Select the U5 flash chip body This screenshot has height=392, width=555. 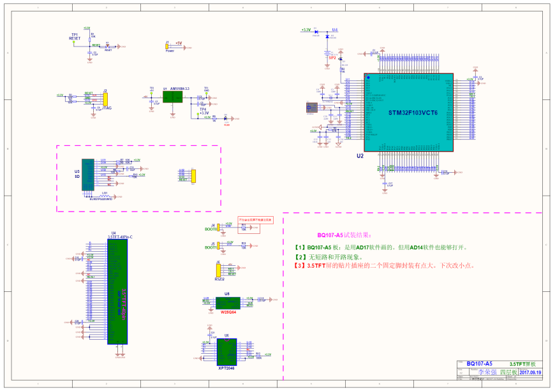(x=228, y=303)
